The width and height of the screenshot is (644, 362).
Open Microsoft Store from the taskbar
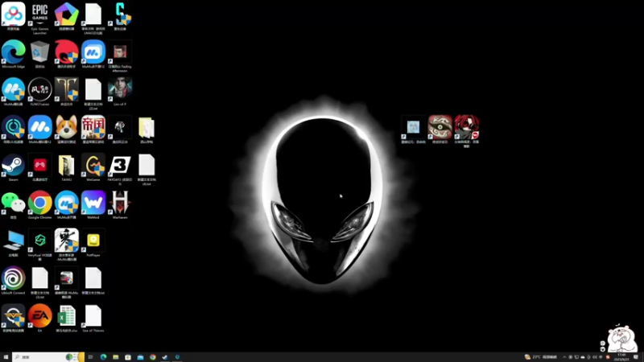[x=128, y=357]
